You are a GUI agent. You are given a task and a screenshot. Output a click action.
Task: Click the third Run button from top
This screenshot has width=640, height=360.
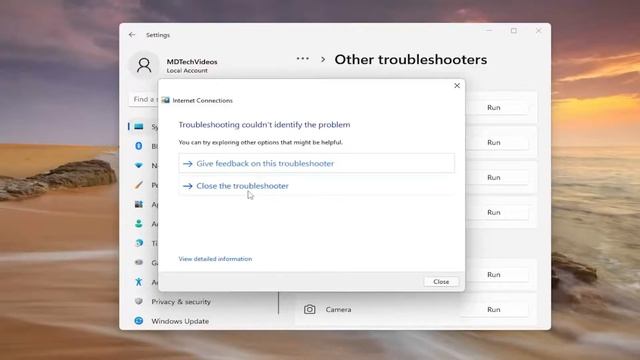(493, 178)
